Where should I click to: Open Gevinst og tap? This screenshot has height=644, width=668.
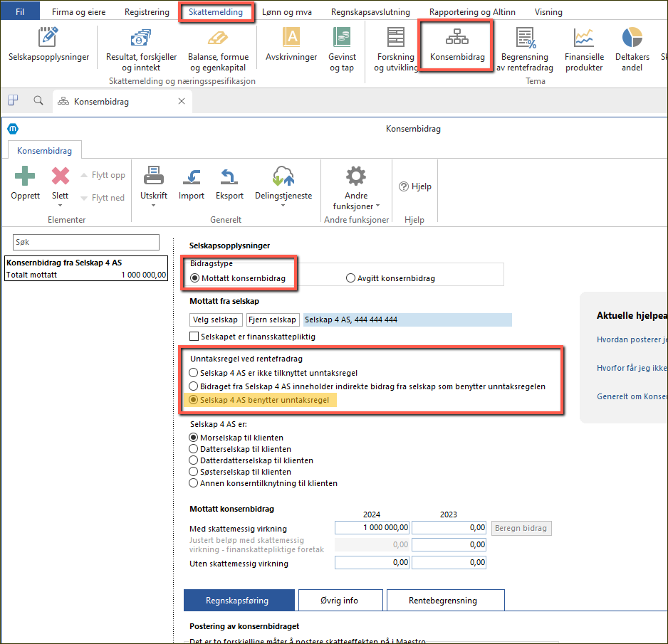coord(342,50)
